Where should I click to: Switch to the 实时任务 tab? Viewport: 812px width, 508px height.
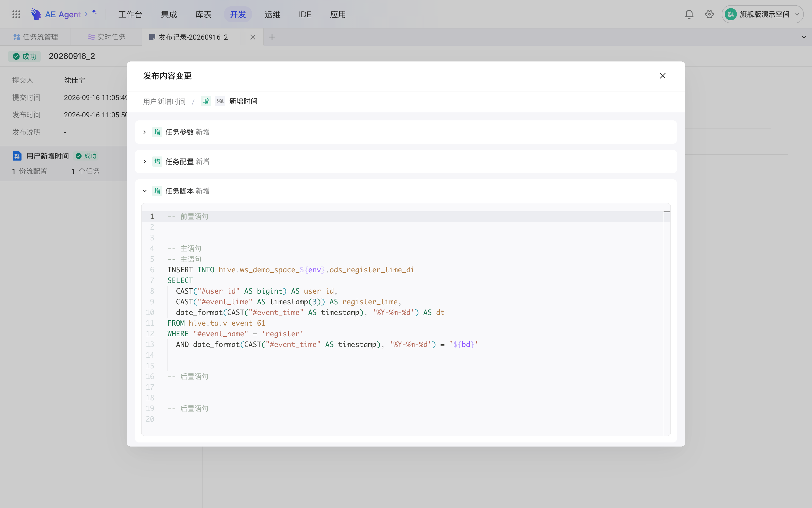(106, 37)
